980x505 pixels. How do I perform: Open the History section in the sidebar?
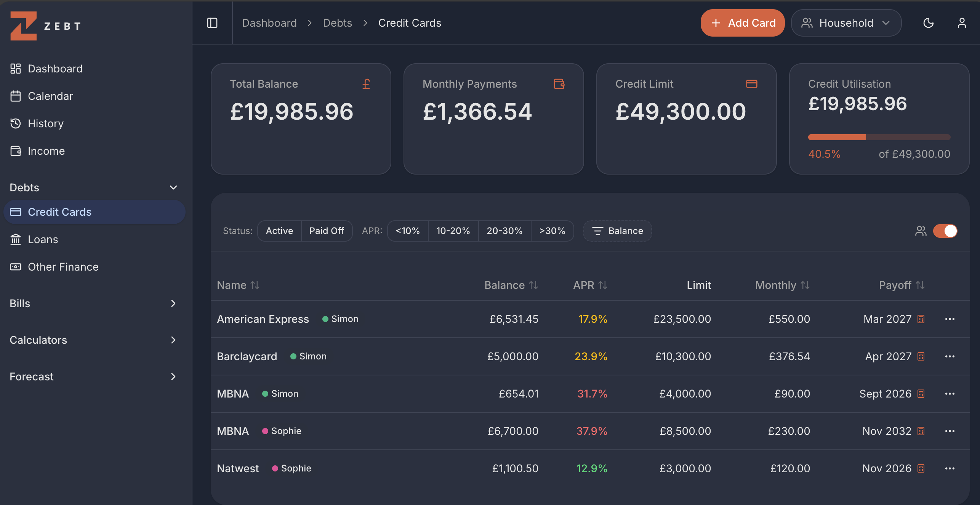(45, 123)
